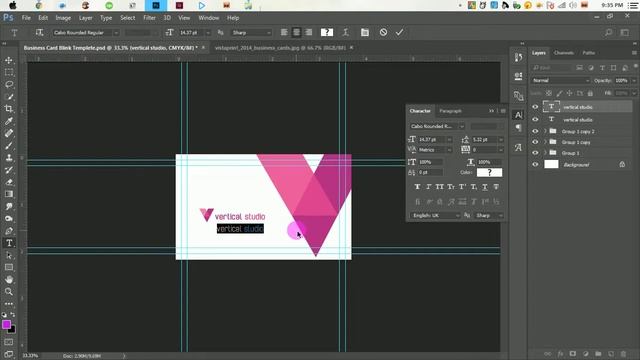Open the Layer menu

[x=86, y=18]
